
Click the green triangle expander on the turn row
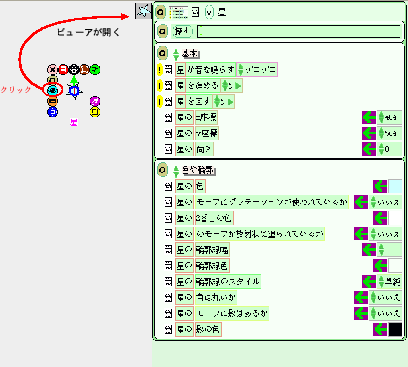click(x=230, y=102)
